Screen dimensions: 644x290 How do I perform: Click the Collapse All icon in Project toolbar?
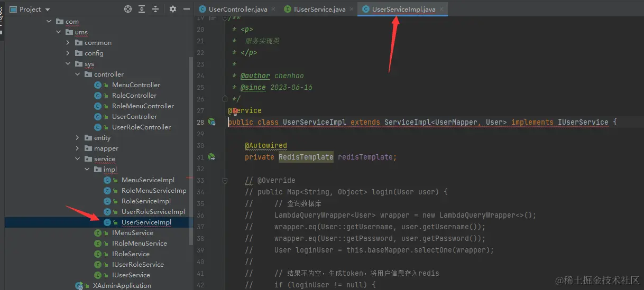[x=155, y=9]
